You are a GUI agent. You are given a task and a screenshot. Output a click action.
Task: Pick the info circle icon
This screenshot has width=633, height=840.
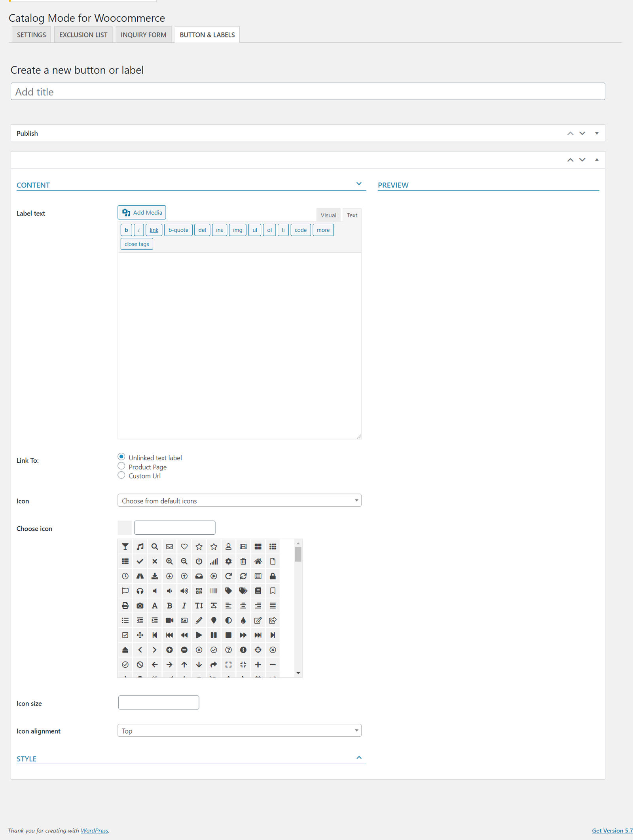coord(243,650)
